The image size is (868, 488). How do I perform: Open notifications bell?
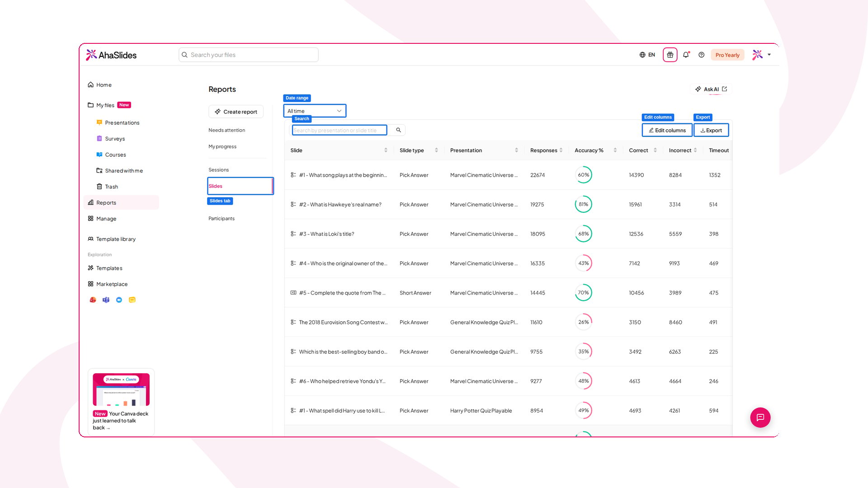pyautogui.click(x=686, y=55)
